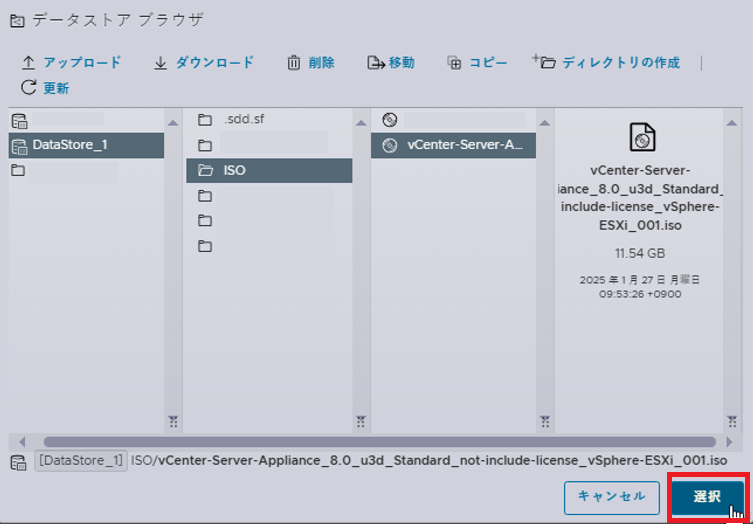Click third column's scroll up arrow
Screen dimensions: 753x524
[x=545, y=123]
